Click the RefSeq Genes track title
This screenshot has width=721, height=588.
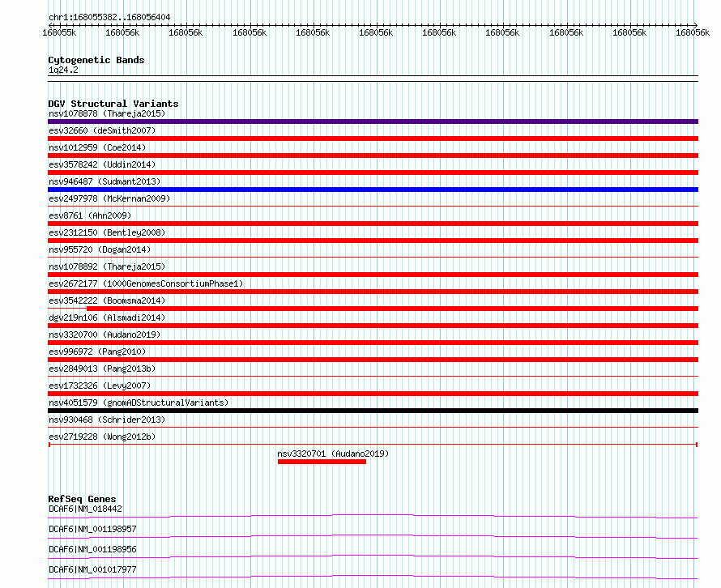coord(82,499)
